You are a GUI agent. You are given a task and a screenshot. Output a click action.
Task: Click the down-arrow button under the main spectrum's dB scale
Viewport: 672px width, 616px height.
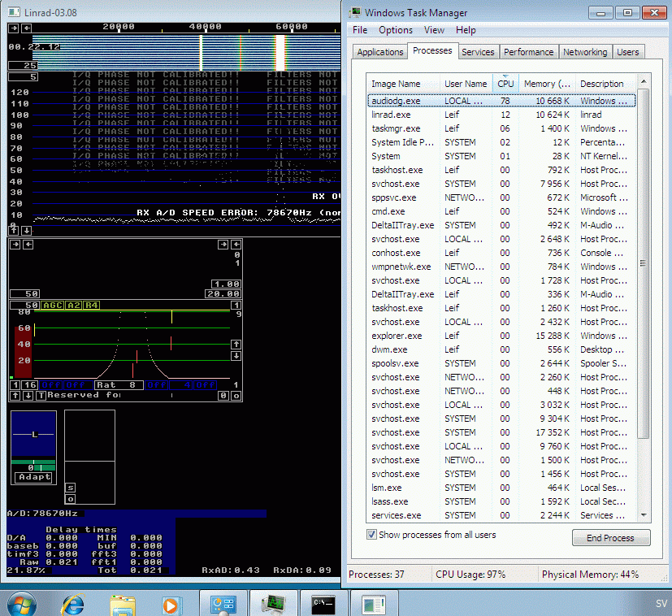click(x=27, y=231)
